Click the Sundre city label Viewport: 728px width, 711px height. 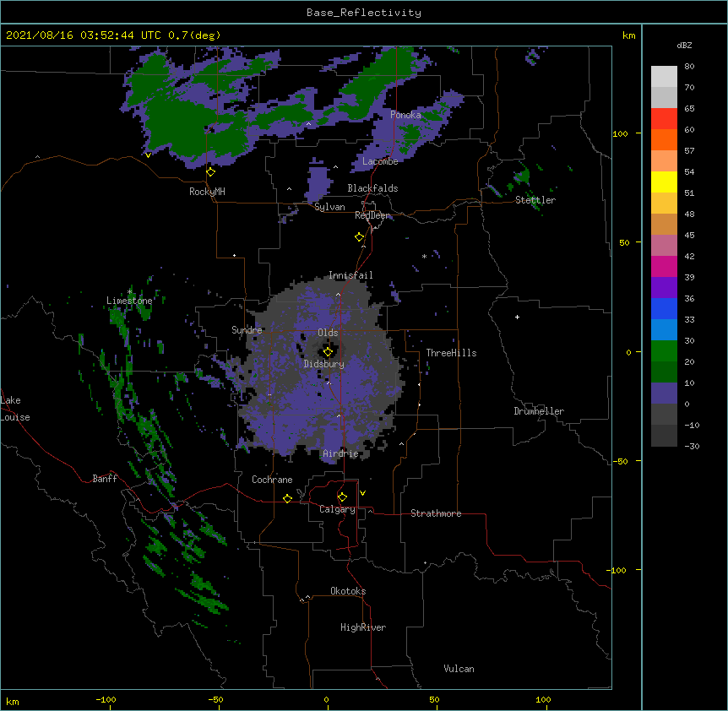(247, 330)
